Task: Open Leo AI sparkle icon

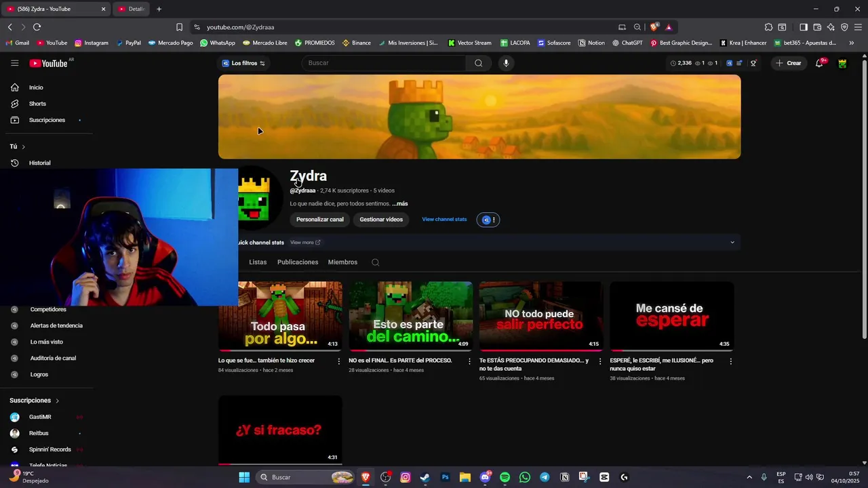Action: pos(831,27)
